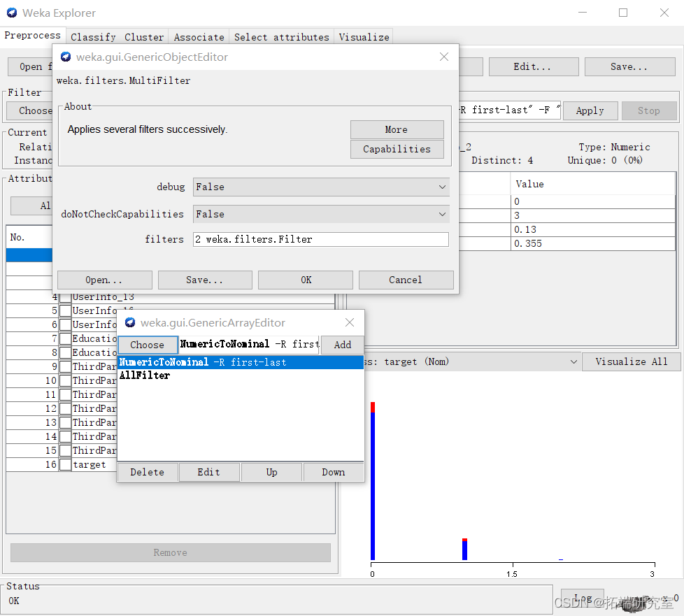684x616 pixels.
Task: Toggle checkbox for attribute row 6
Action: coord(65,325)
